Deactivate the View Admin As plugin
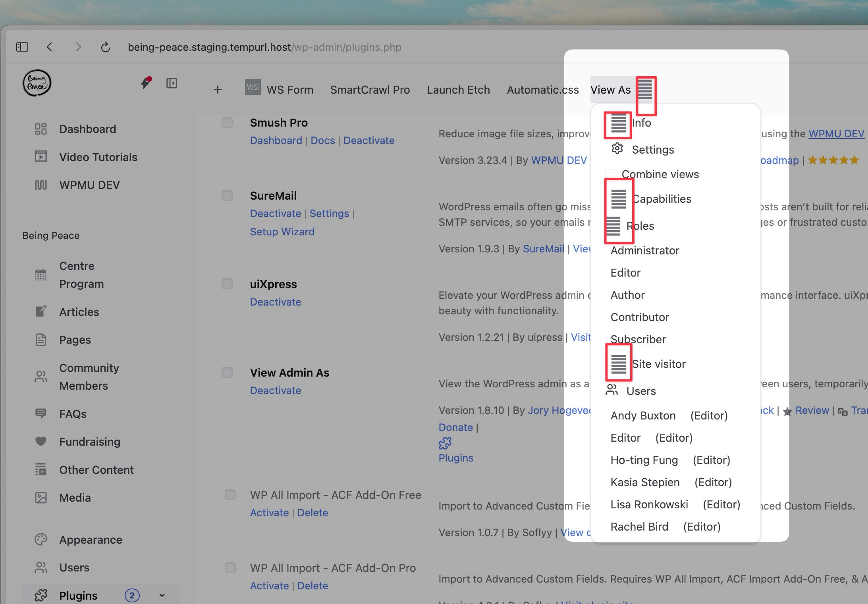The height and width of the screenshot is (604, 868). pos(276,390)
